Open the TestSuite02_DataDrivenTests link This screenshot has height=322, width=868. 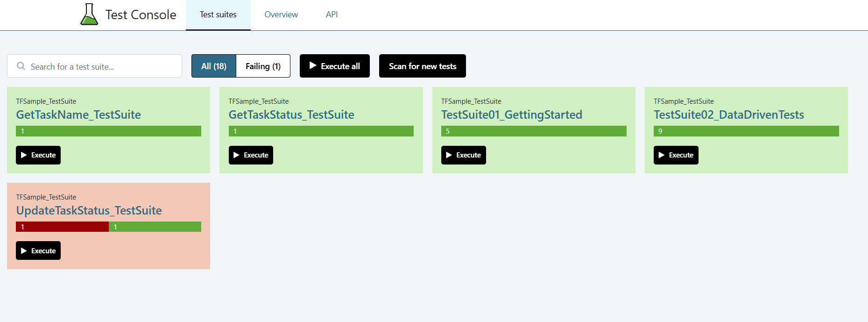[x=728, y=115]
